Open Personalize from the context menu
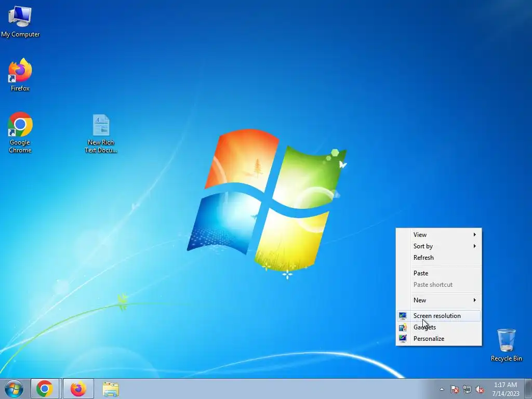The width and height of the screenshot is (532, 399). 438,339
